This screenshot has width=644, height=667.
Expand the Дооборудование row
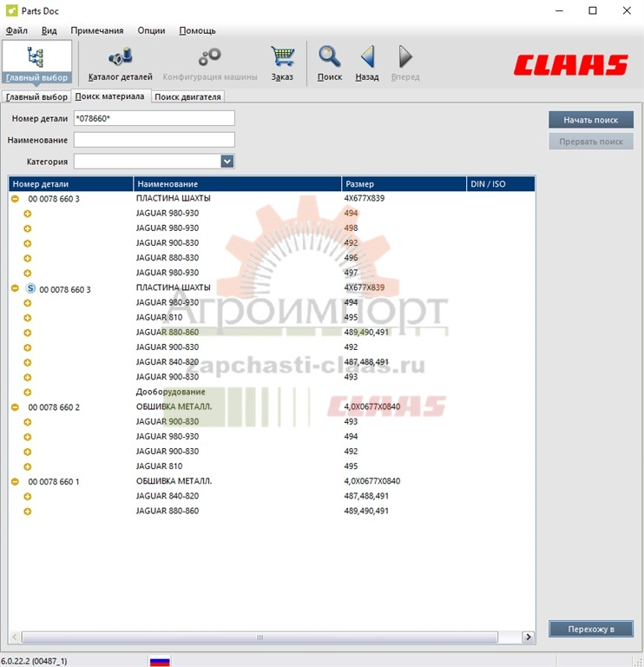pos(28,393)
